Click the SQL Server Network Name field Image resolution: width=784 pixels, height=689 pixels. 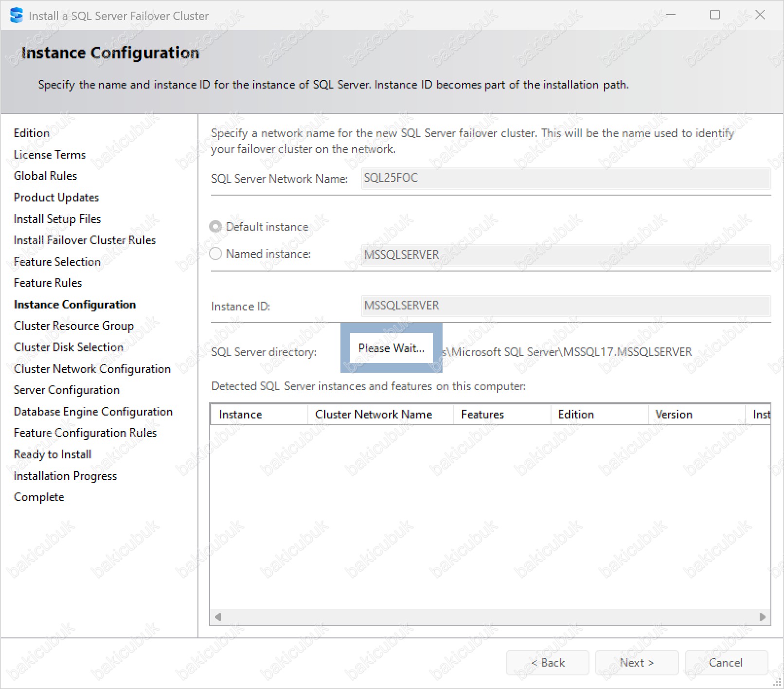tap(565, 179)
